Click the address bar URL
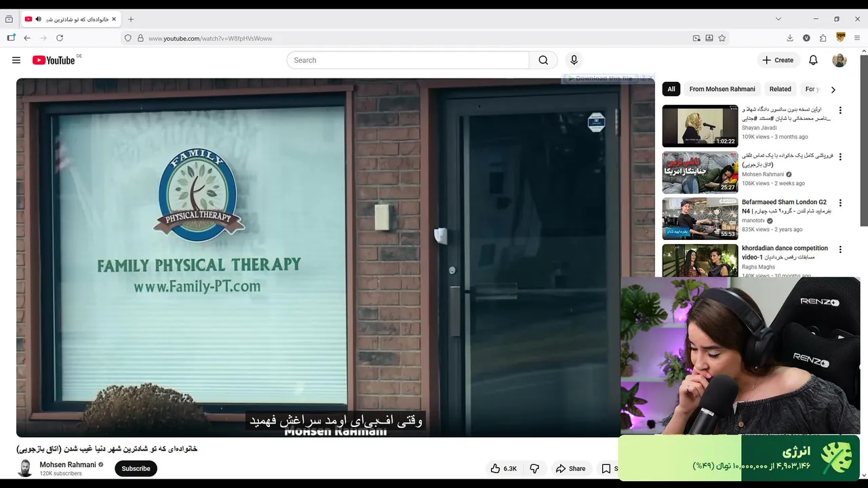The height and width of the screenshot is (488, 868). coord(210,39)
